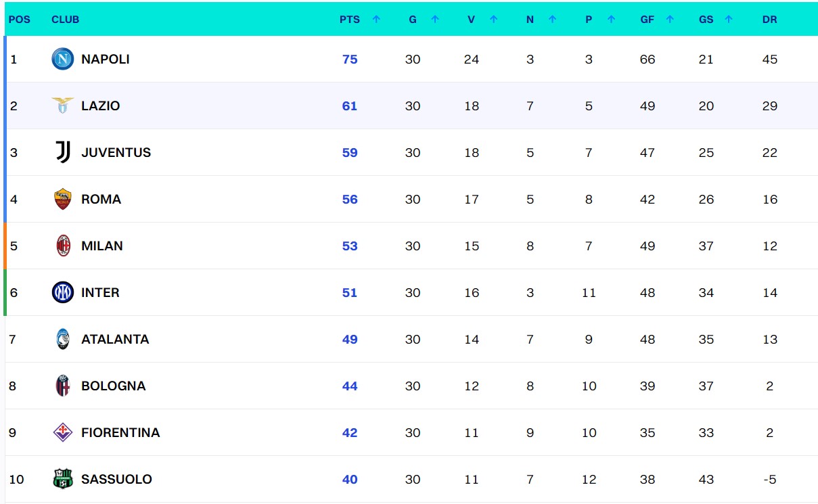The image size is (818, 504).
Task: Click the CLUB column header
Action: [66, 20]
